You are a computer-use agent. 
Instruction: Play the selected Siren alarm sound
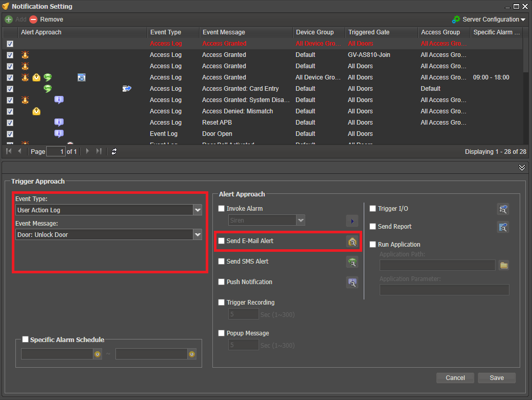tap(352, 221)
